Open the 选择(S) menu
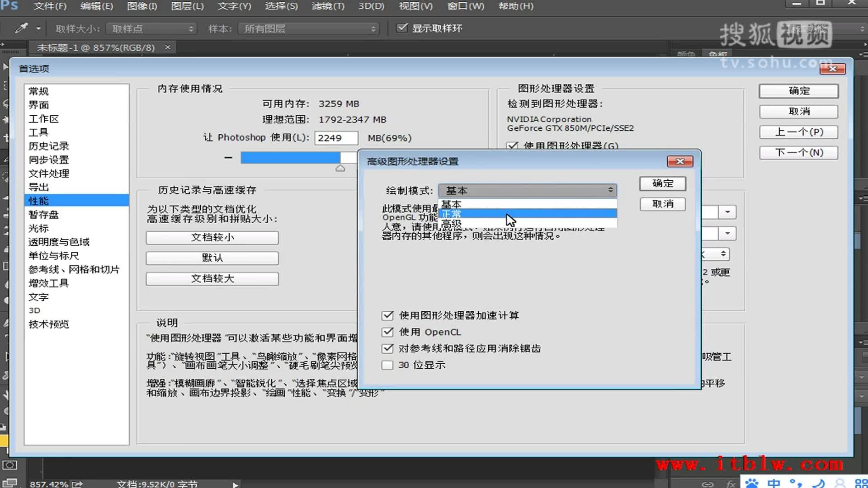 (281, 6)
